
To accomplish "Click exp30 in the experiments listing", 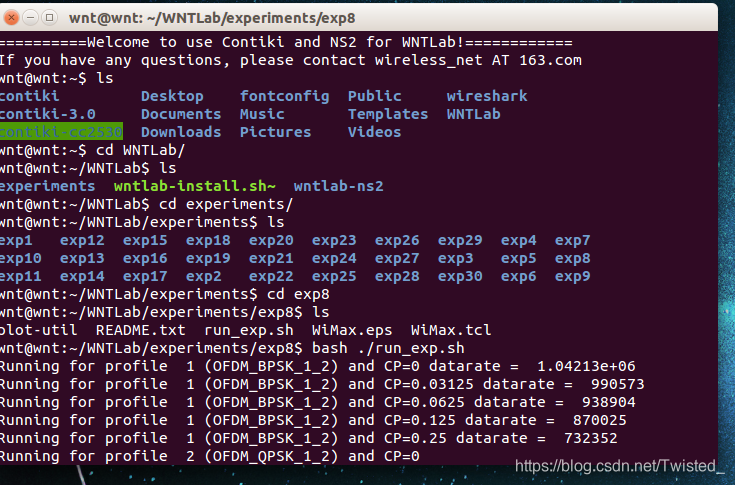I will [460, 276].
